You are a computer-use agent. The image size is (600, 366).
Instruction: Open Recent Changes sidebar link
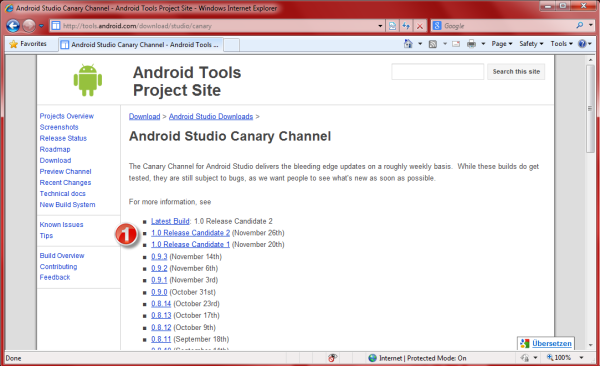65,183
